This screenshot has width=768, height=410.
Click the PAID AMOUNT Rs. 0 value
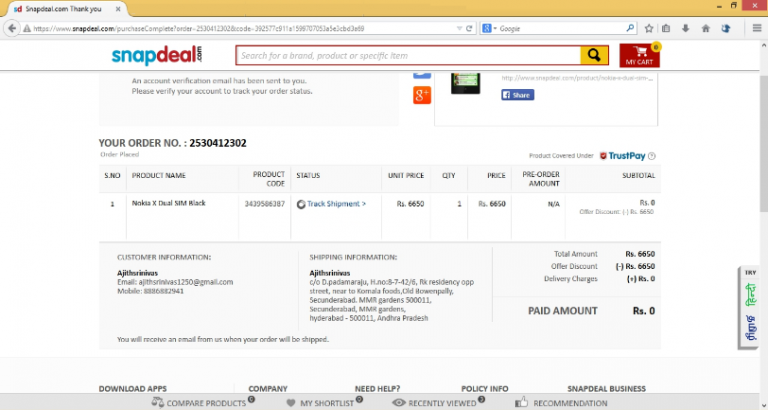point(644,311)
